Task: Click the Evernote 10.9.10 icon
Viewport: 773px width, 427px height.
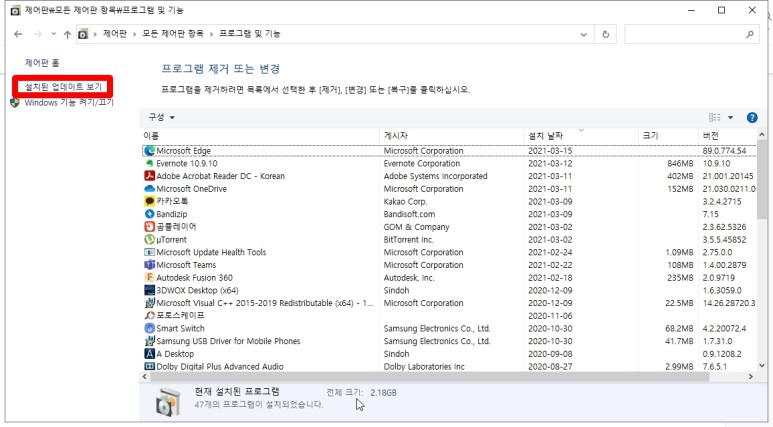Action: [x=149, y=163]
